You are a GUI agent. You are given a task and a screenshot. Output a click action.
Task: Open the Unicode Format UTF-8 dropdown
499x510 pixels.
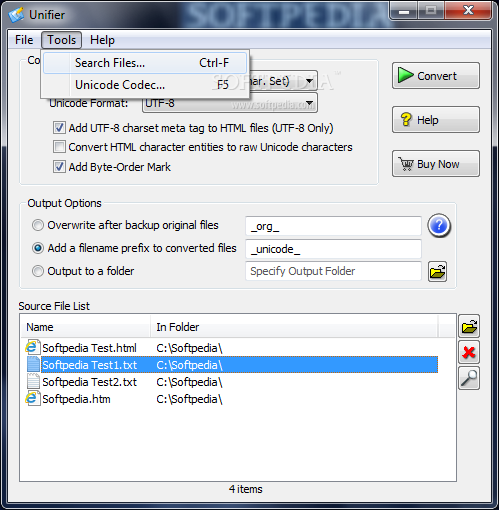coord(230,103)
